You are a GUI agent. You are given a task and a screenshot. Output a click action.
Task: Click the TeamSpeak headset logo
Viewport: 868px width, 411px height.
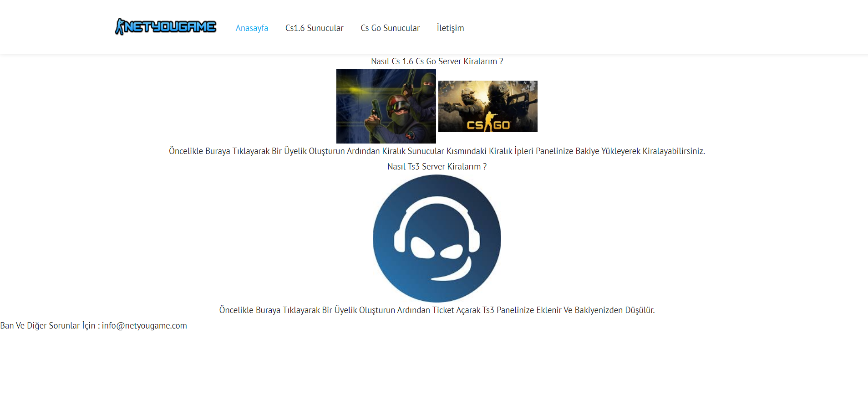pyautogui.click(x=437, y=238)
